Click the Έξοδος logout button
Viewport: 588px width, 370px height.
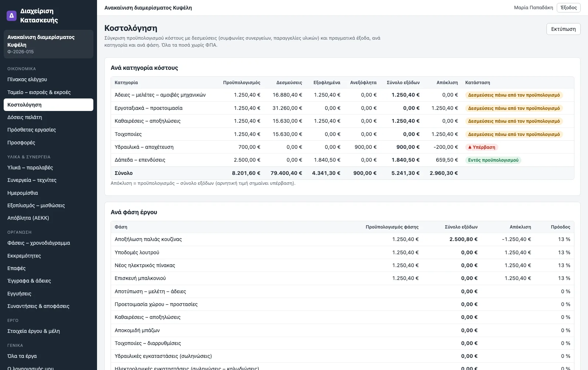(569, 7)
